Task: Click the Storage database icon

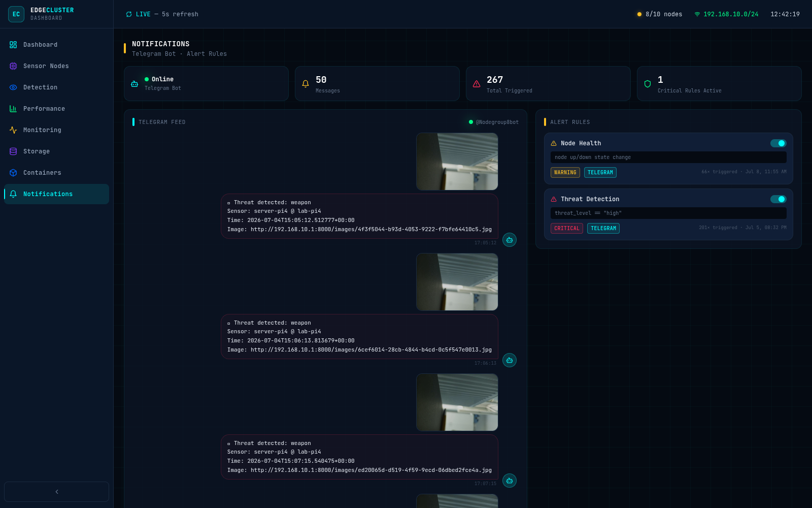Action: [13, 151]
